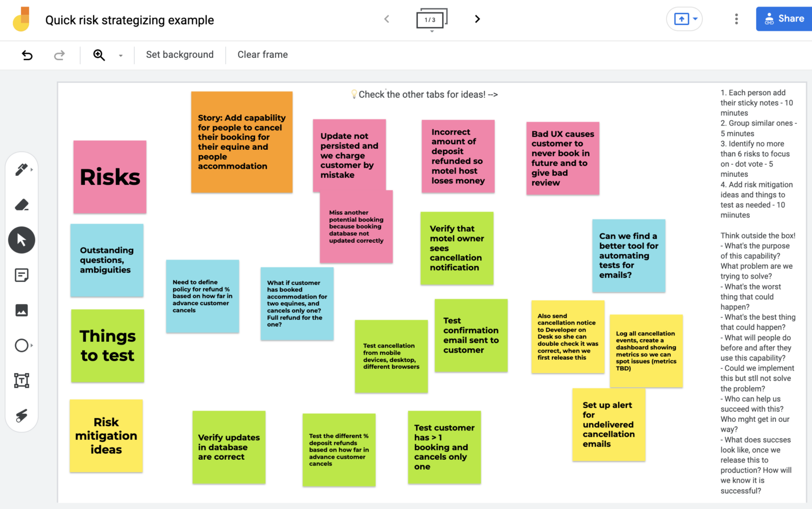Click the Undo arrow

27,55
